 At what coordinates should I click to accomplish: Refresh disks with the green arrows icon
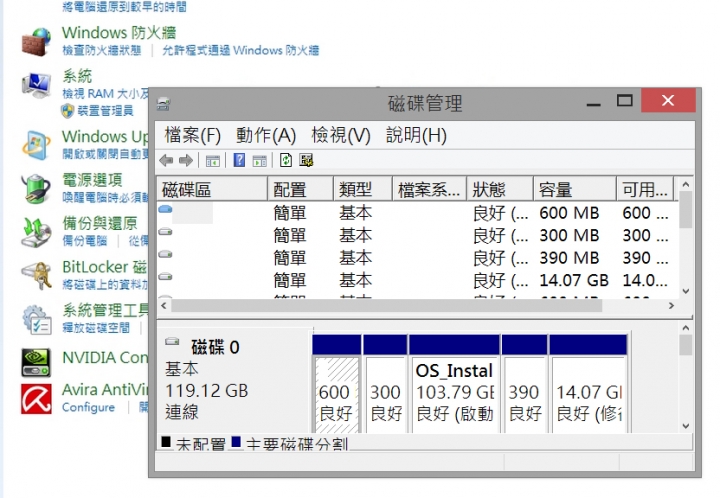[286, 160]
